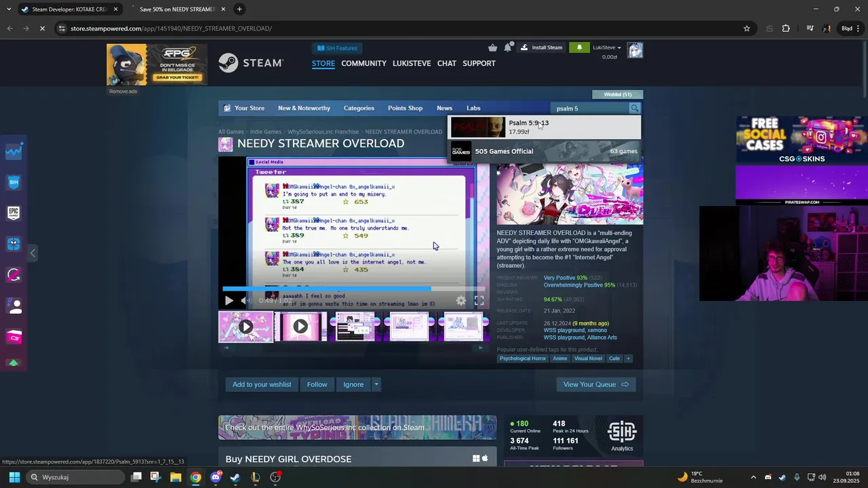Open SIH Features button

click(x=337, y=48)
